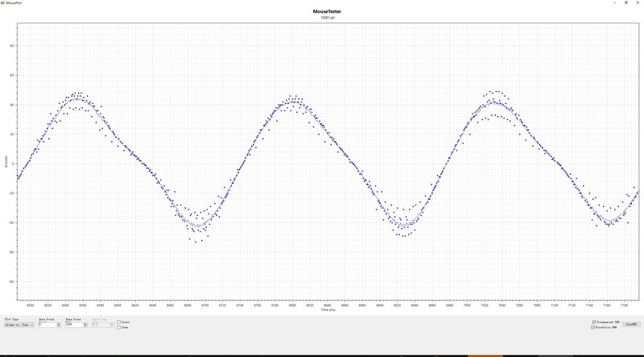Screen dimensions: 644x357
Task: Open the Plot Type dropdown
Action: pos(19,325)
